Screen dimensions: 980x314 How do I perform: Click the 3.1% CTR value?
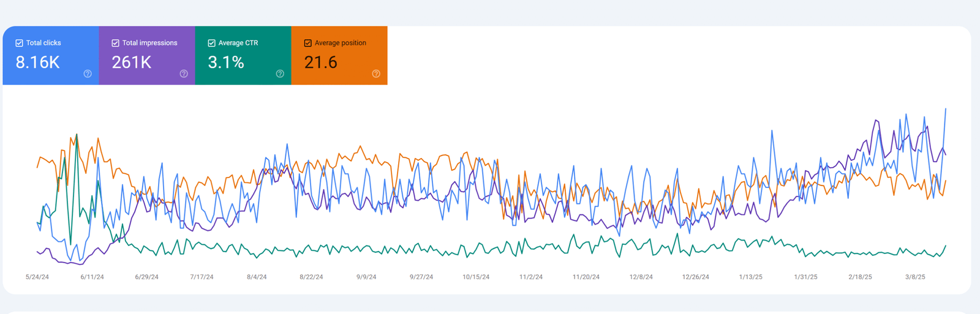pos(225,62)
